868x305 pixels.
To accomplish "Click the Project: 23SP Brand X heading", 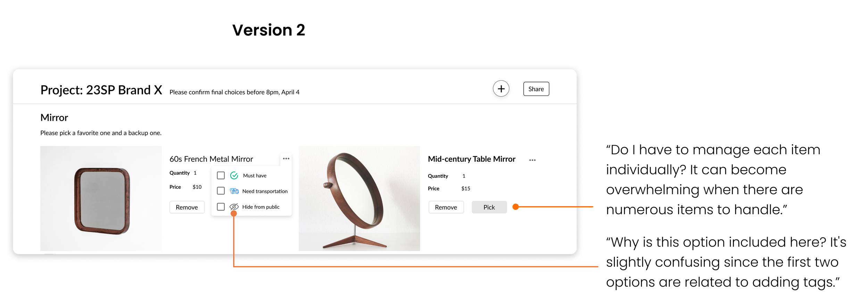I will 101,90.
